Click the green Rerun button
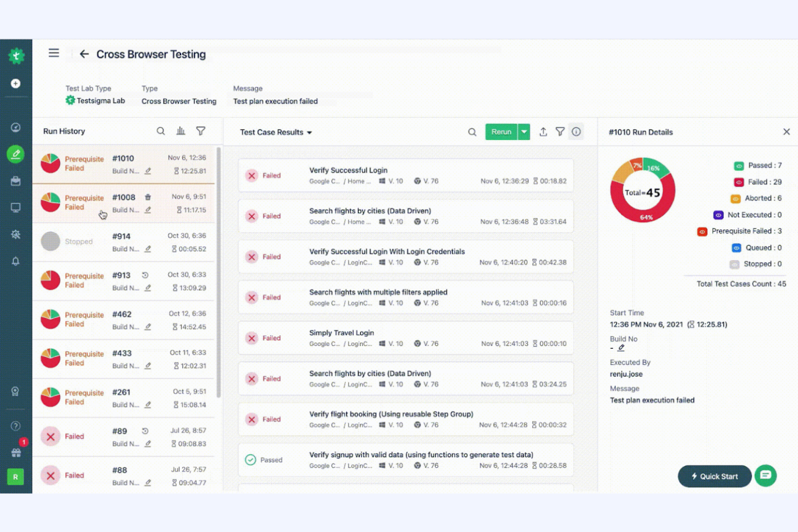The image size is (798, 532). pyautogui.click(x=501, y=132)
